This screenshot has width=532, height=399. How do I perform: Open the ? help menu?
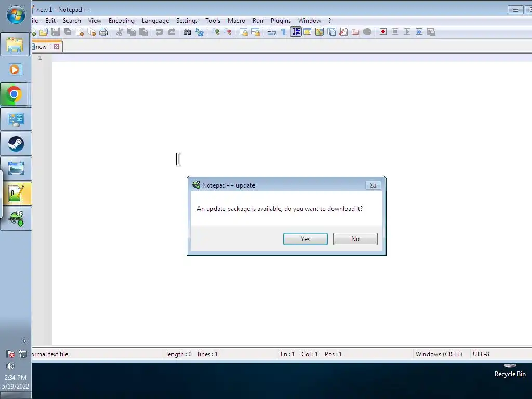[x=329, y=21]
